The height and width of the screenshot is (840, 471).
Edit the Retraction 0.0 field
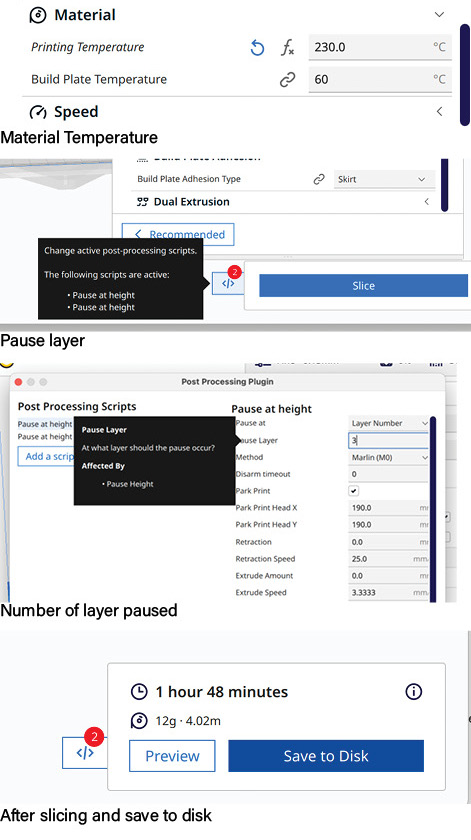388,542
